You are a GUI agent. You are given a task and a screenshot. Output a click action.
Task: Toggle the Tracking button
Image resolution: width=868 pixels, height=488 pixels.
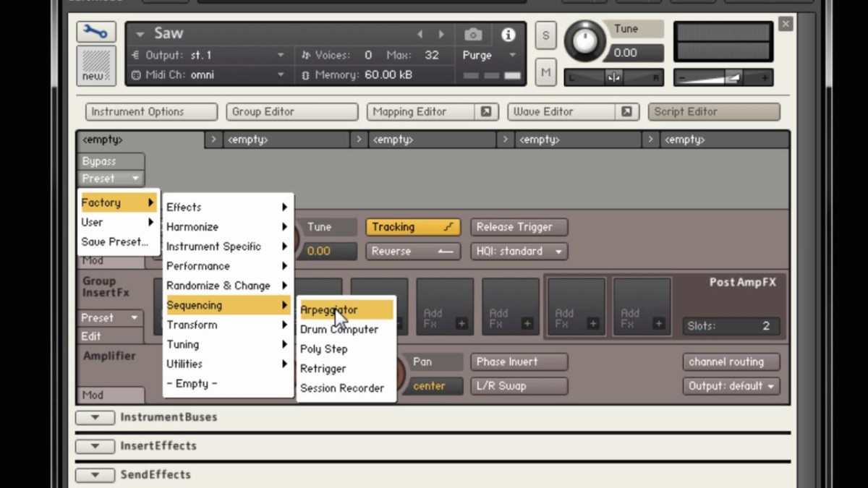coord(412,227)
